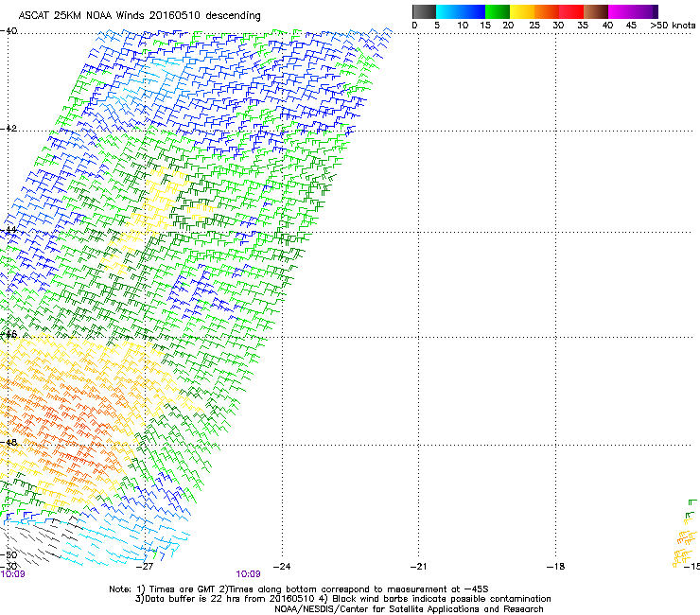Click the yellow 20-25 knots legend swatch
This screenshot has width=700, height=615.
pos(522,11)
